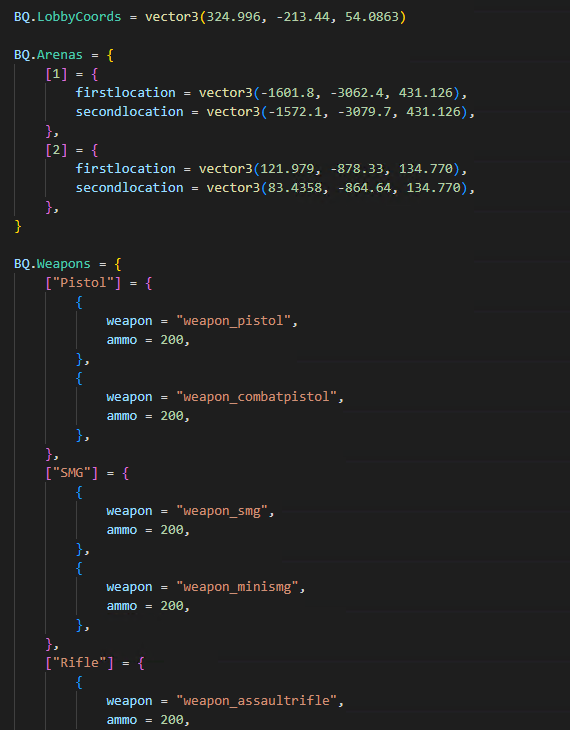The width and height of the screenshot is (570, 730).
Task: Click the "weapon_minismg" string
Action: tap(237, 587)
